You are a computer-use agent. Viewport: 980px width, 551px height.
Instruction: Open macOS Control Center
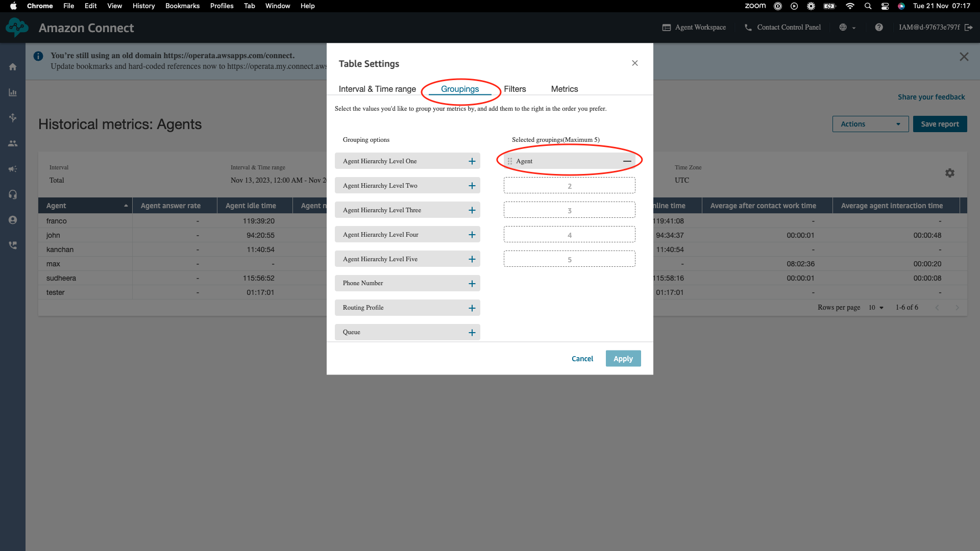(x=885, y=6)
